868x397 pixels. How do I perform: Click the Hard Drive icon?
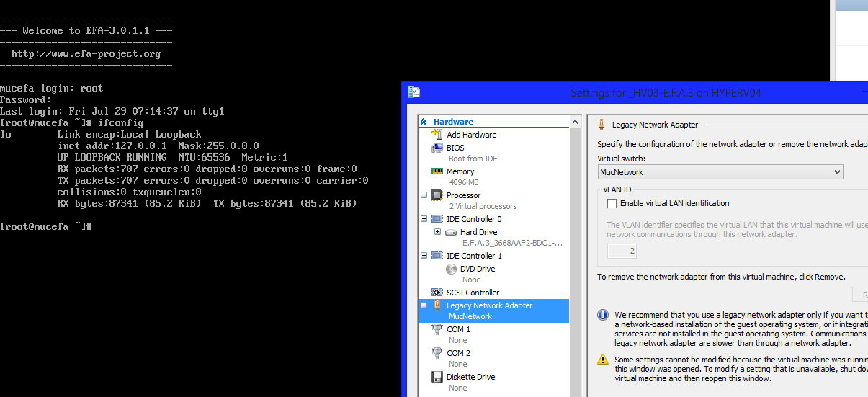tap(451, 232)
